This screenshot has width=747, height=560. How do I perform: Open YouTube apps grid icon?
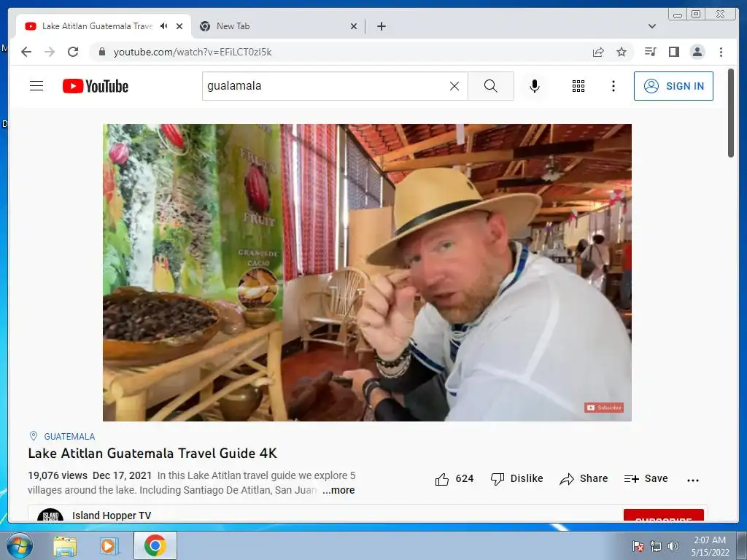coord(578,86)
